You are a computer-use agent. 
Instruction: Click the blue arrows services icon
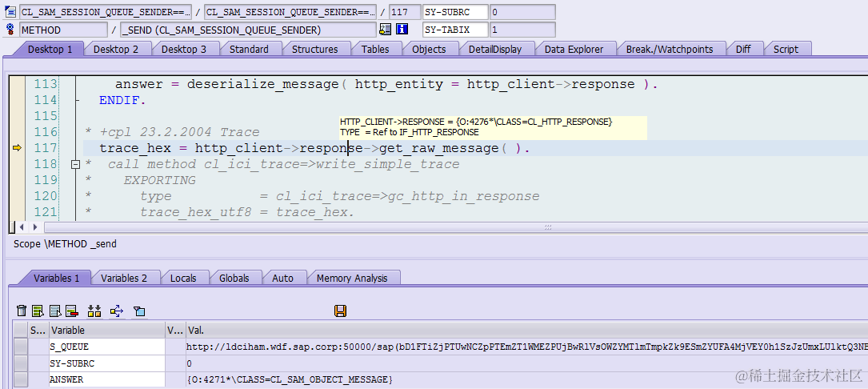point(117,311)
